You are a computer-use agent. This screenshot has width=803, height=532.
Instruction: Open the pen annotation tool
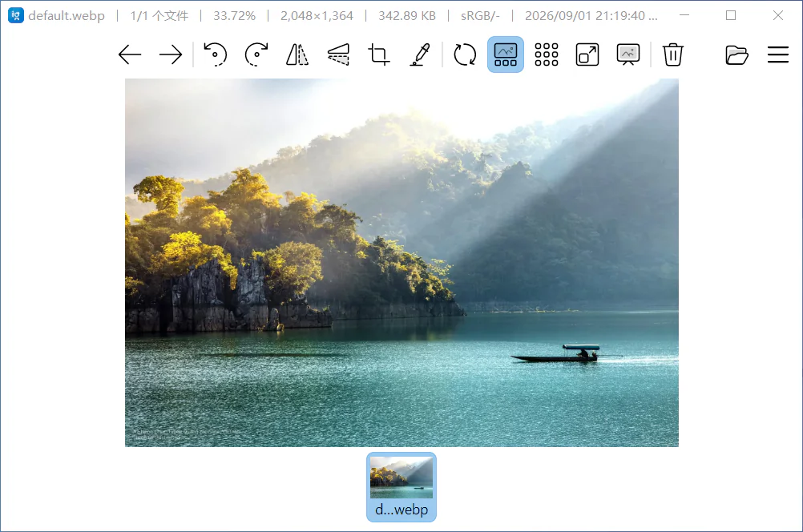pyautogui.click(x=420, y=54)
